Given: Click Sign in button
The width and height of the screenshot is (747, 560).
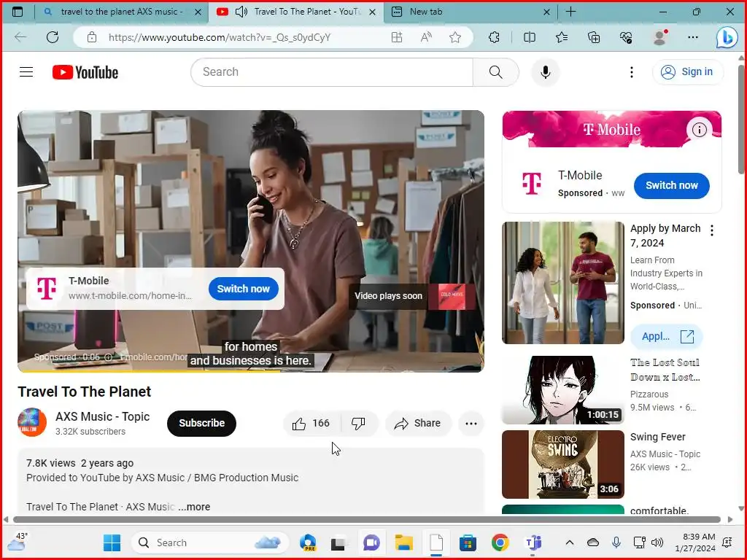Looking at the screenshot, I should coord(687,72).
